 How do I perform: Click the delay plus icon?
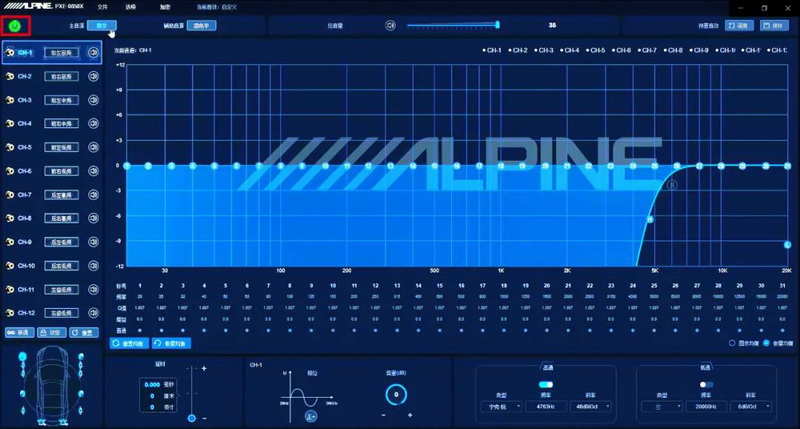tap(204, 368)
